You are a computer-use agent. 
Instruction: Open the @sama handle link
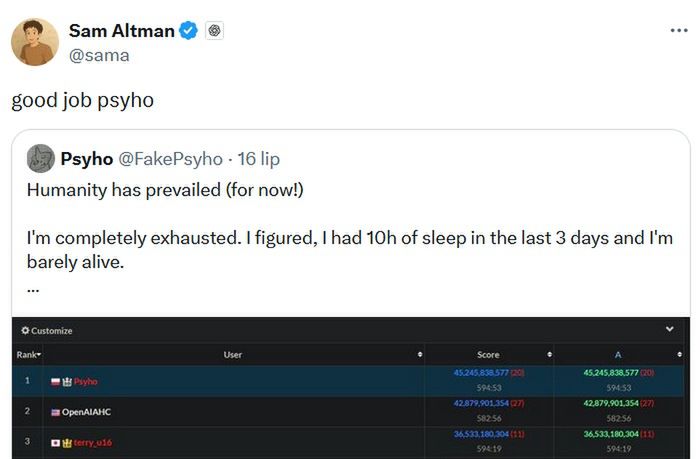(x=99, y=55)
